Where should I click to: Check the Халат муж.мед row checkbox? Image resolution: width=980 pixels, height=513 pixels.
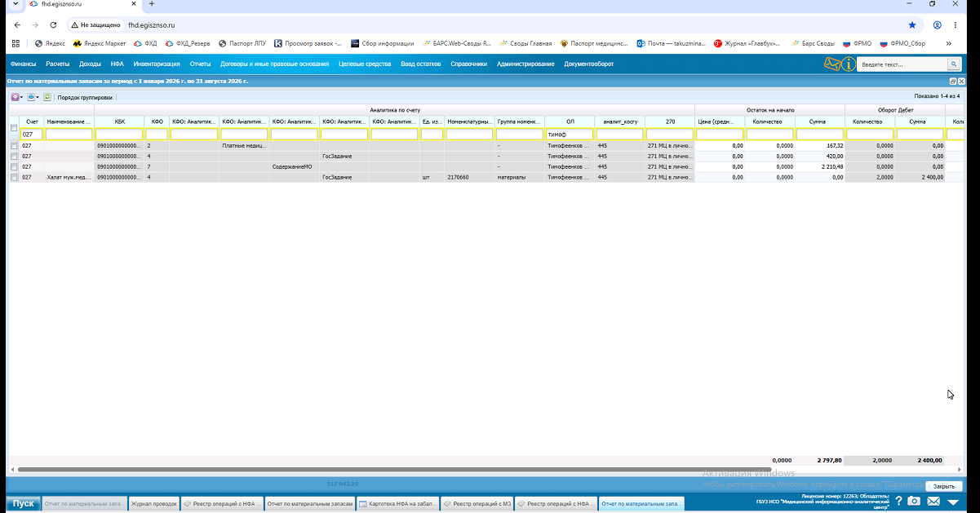(13, 177)
